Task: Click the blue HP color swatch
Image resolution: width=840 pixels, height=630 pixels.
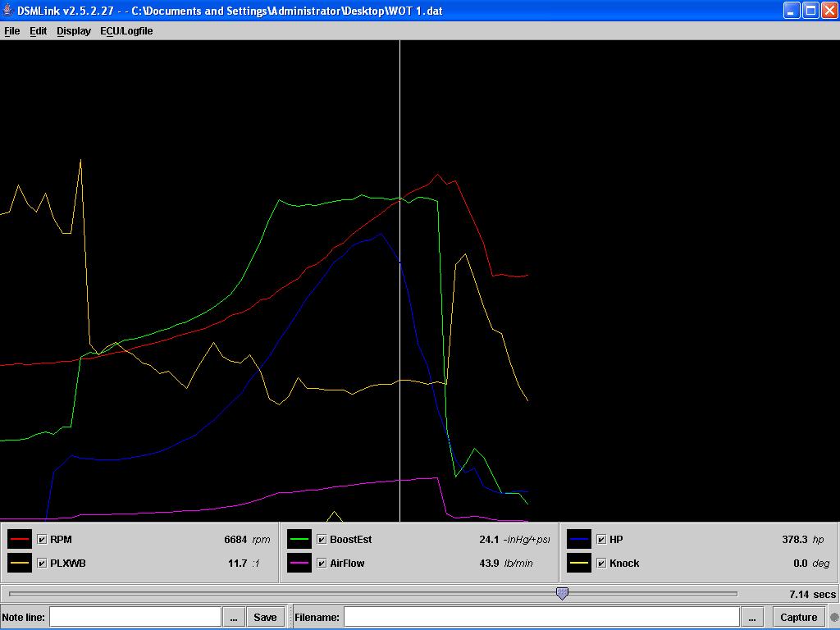Action: pos(579,540)
